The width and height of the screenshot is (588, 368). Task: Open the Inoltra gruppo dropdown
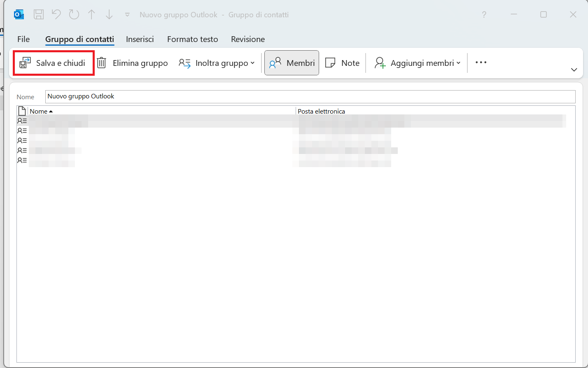coord(217,63)
